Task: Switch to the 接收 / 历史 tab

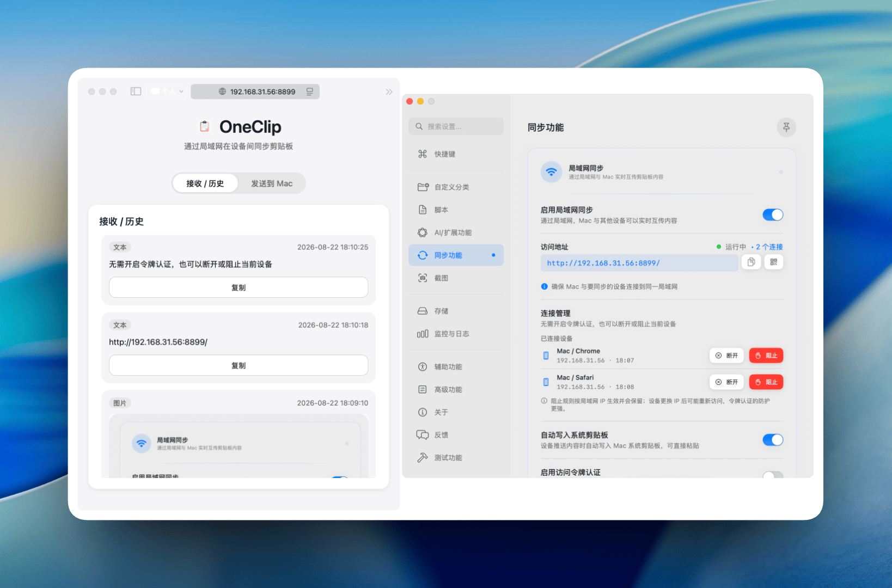Action: [x=205, y=183]
